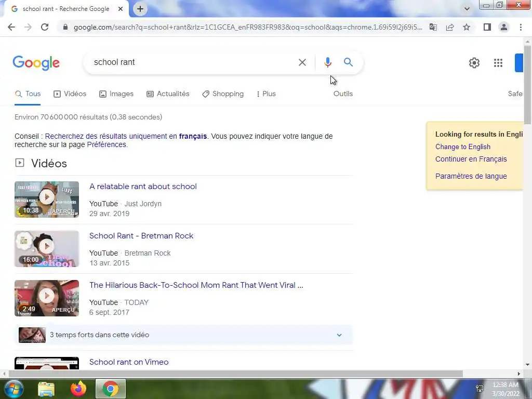This screenshot has height=399, width=532.
Task: Play the 2:49 TODAY video thumbnail
Action: point(47,298)
